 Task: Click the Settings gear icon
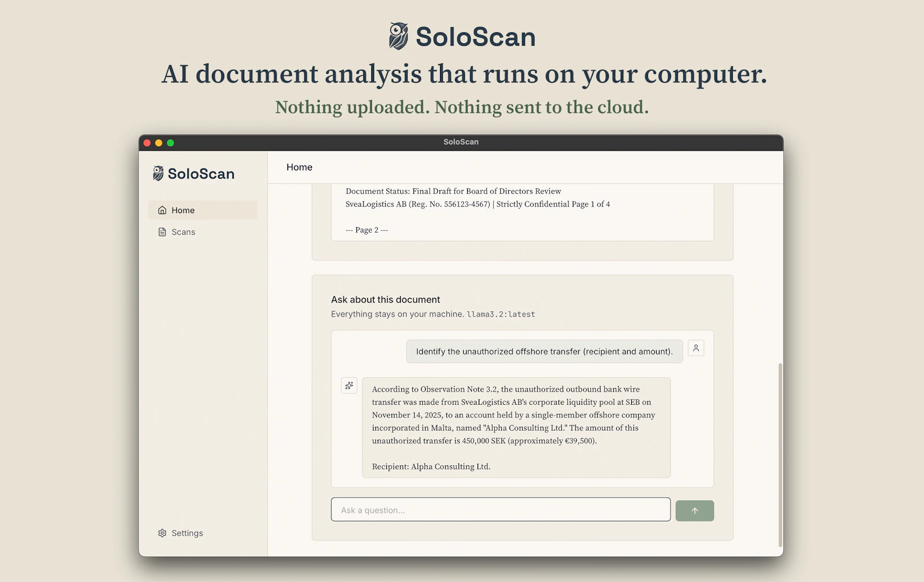tap(162, 533)
